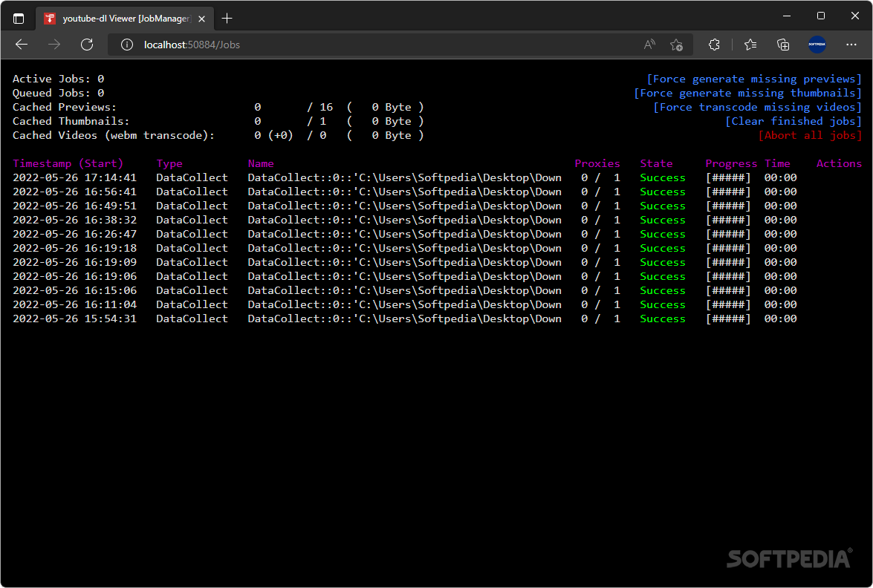This screenshot has width=873, height=588.
Task: Click the Cached Thumbnails label
Action: tap(71, 121)
